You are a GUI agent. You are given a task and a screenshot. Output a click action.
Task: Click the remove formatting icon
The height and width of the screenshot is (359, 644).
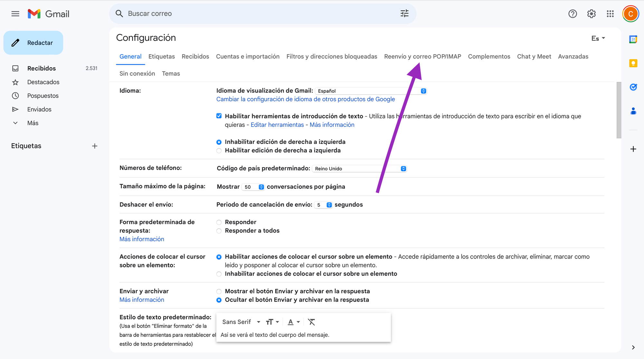coord(311,322)
